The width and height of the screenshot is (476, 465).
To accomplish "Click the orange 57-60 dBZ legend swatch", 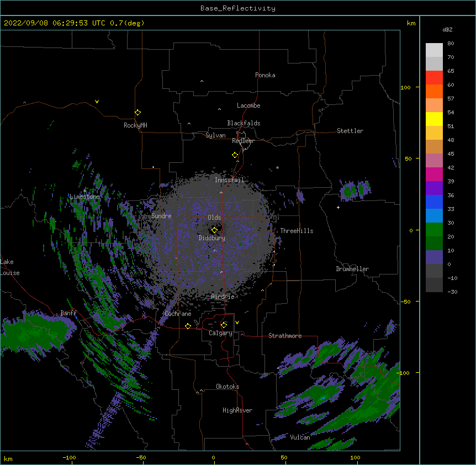I will click(x=434, y=92).
